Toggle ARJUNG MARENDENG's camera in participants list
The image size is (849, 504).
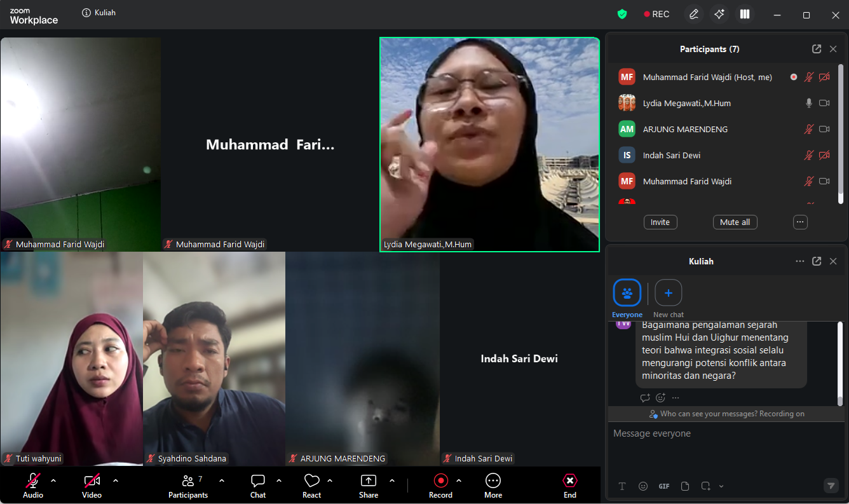(x=824, y=129)
